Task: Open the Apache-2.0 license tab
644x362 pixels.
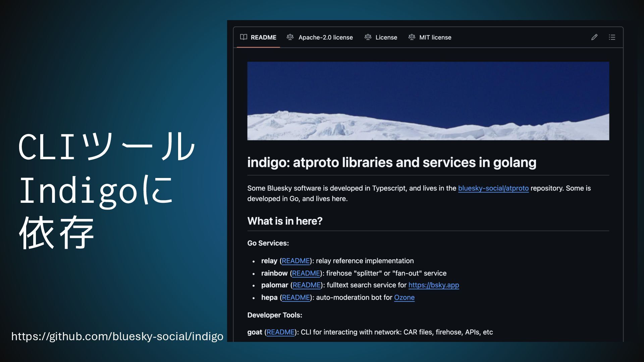Action: (325, 38)
